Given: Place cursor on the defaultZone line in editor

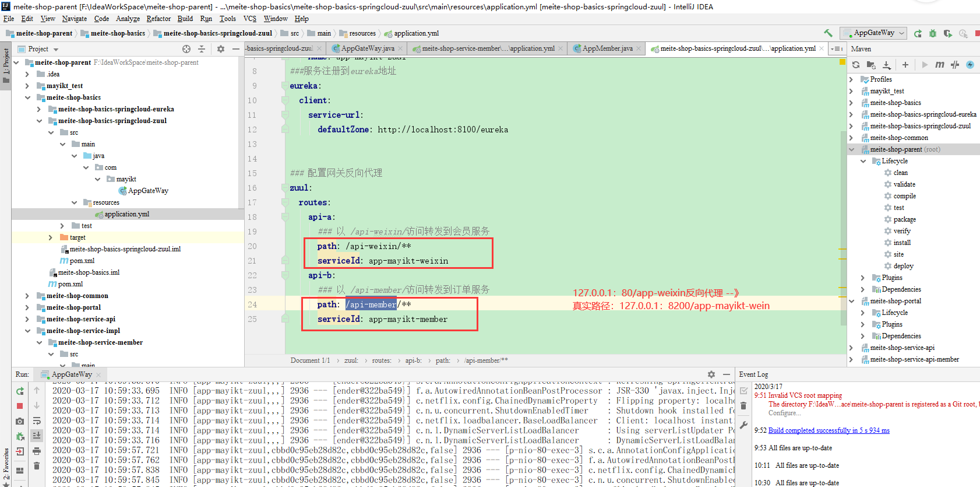Looking at the screenshot, I should click(413, 129).
